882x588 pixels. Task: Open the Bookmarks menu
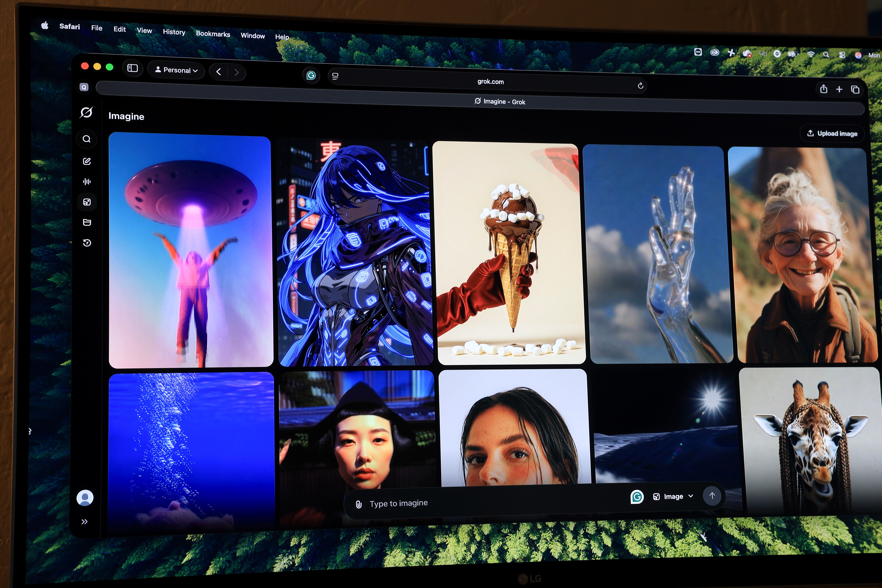pyautogui.click(x=213, y=34)
